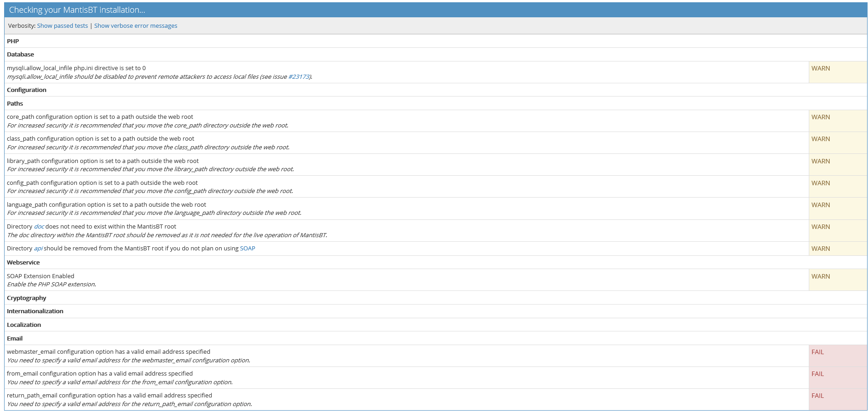This screenshot has width=868, height=412.
Task: Click the FAIL status for return_path_email
Action: (x=817, y=396)
